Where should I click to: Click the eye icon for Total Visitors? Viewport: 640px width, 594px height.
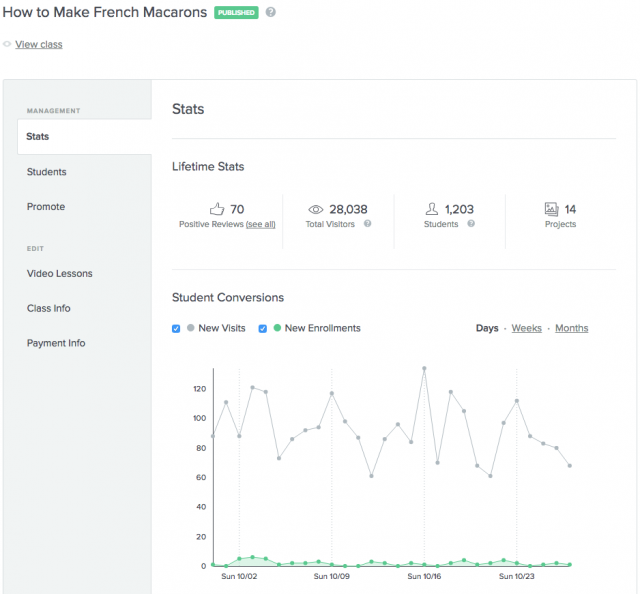click(x=315, y=209)
